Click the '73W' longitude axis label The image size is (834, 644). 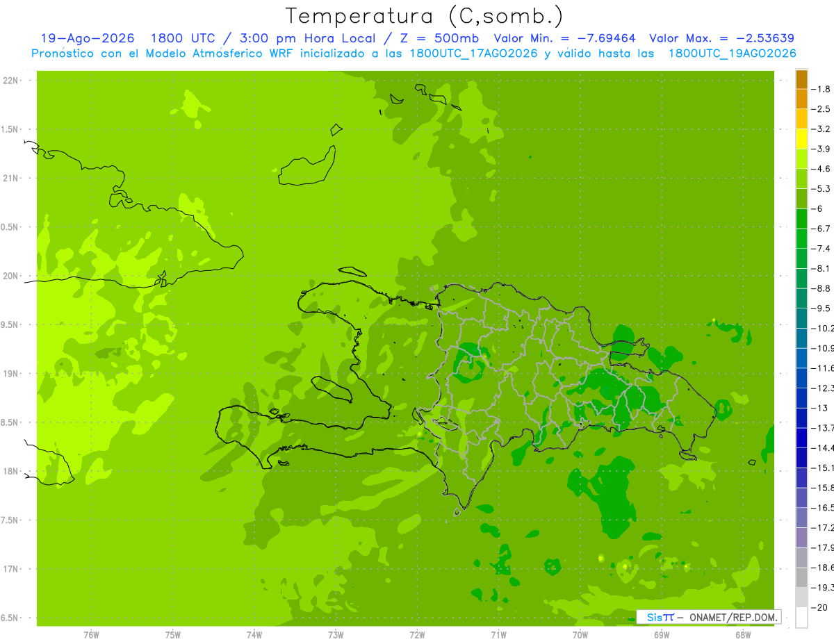point(336,635)
